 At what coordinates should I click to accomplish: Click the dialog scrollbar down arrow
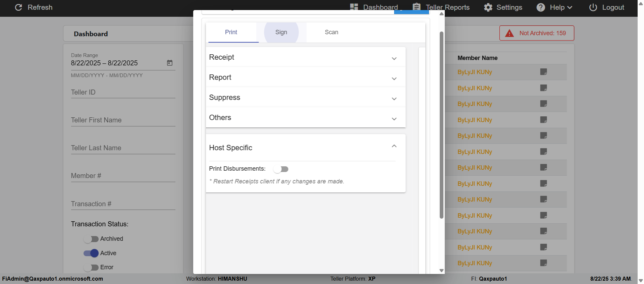(x=441, y=271)
